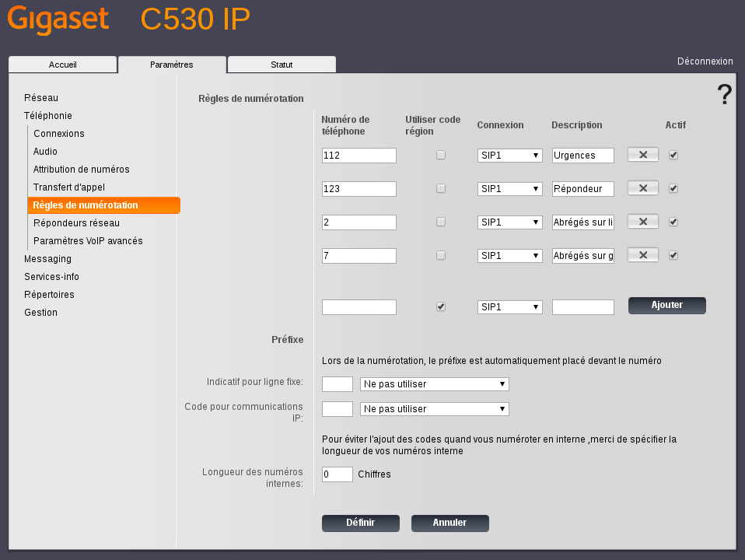Delete the 112 Urgences dialing rule
The height and width of the screenshot is (560, 745).
[643, 155]
